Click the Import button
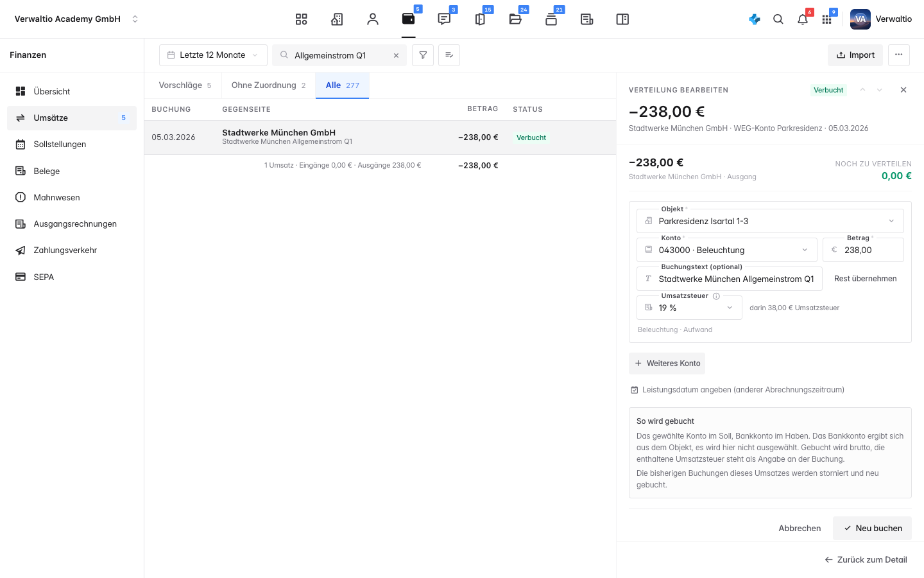Viewport: 924px width, 578px height. coord(855,55)
